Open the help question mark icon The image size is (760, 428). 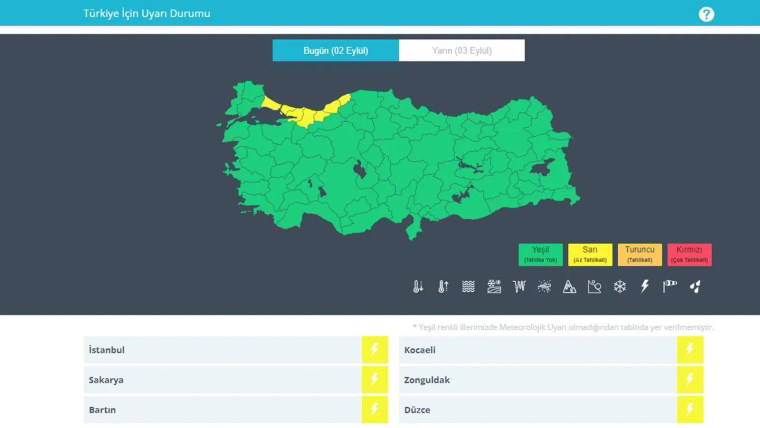click(x=707, y=14)
